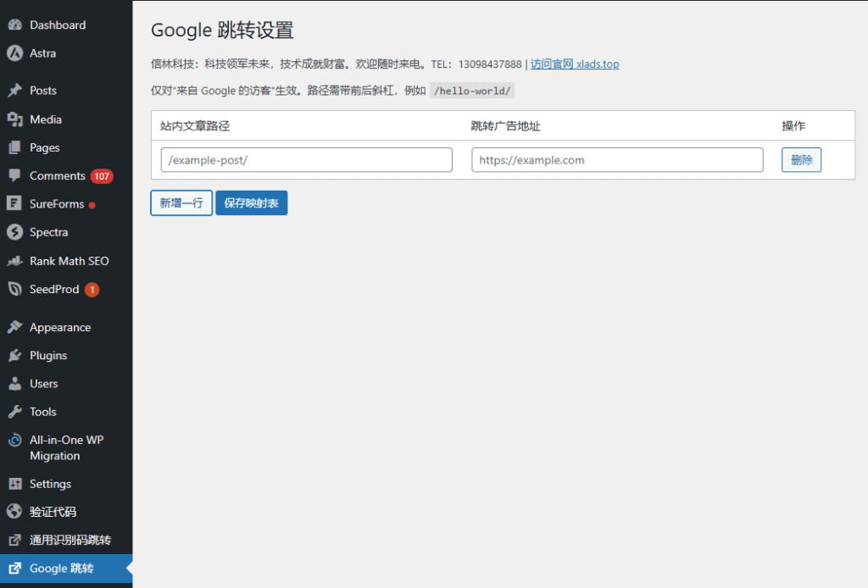Focus the https://example.com URL input field
Viewport: 868px width, 588px height.
pos(617,160)
